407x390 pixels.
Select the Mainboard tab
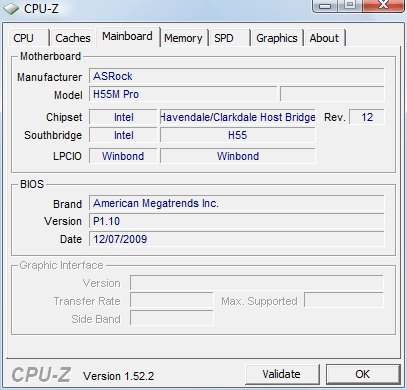127,36
